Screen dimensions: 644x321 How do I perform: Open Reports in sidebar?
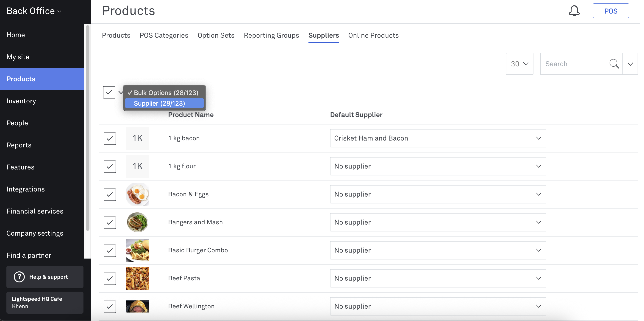pyautogui.click(x=42, y=145)
